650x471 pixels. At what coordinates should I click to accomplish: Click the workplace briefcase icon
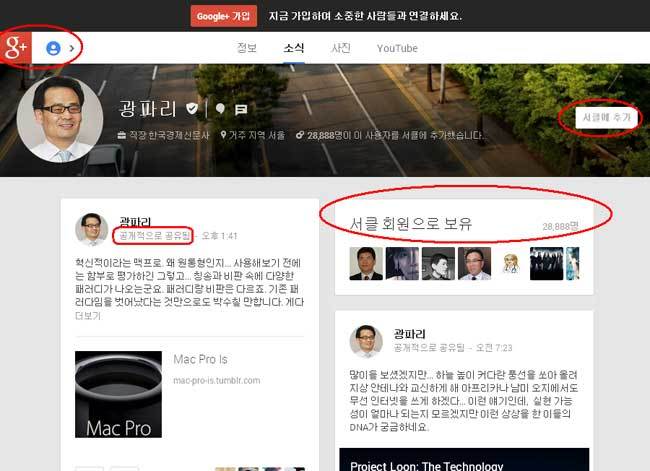click(121, 135)
